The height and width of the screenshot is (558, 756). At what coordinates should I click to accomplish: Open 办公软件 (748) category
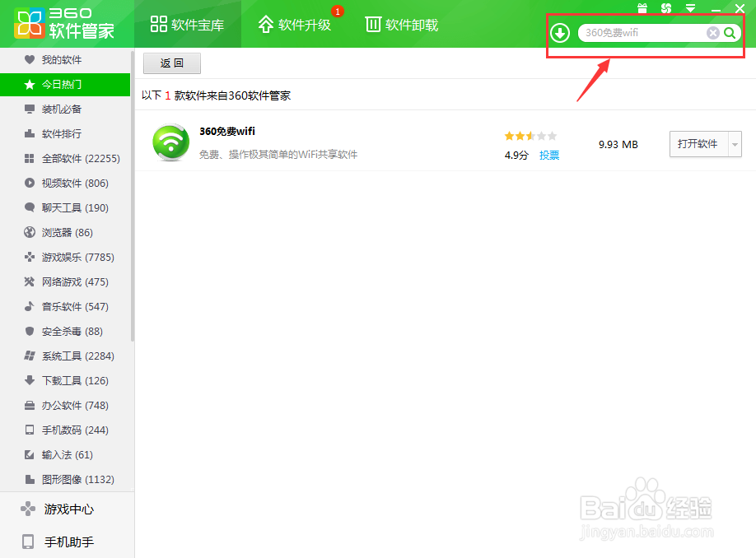point(65,405)
